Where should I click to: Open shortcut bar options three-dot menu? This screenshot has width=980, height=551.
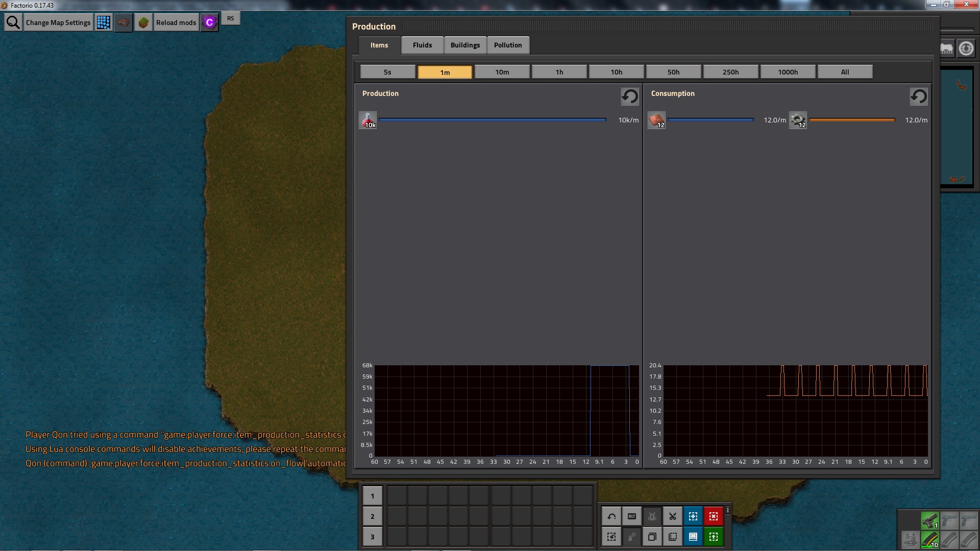[728, 510]
